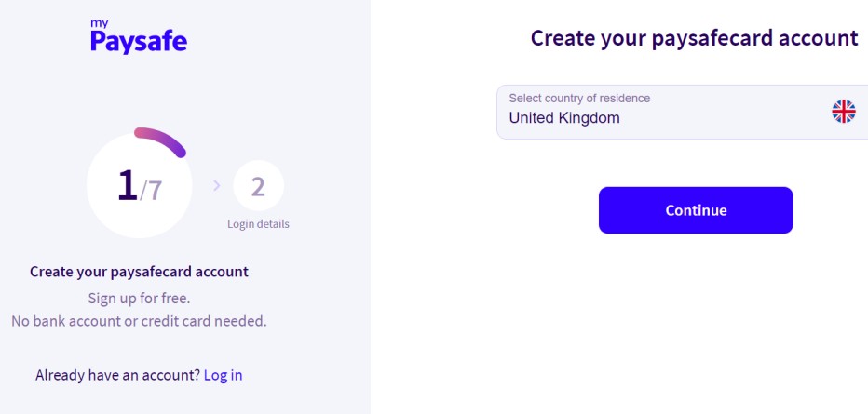Follow the Log in link
The image size is (868, 414).
pyautogui.click(x=224, y=375)
